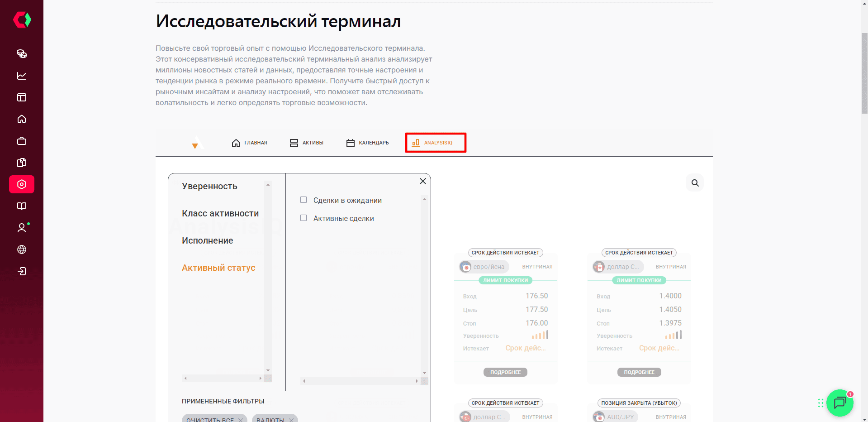The height and width of the screenshot is (422, 868).
Task: Click the stop value 1.3975
Action: click(670, 323)
